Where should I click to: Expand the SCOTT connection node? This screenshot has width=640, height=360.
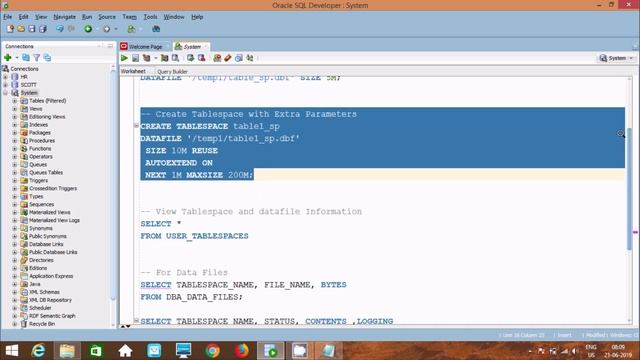click(6, 85)
